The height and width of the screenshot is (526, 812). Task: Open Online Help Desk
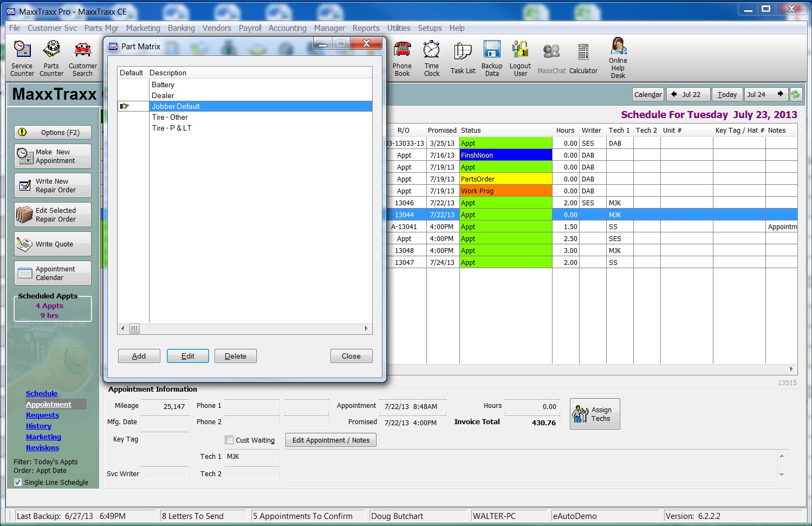(x=618, y=58)
